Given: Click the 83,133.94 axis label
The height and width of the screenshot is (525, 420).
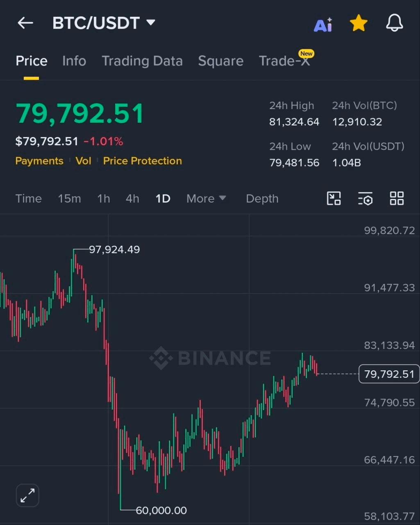Looking at the screenshot, I should 389,345.
